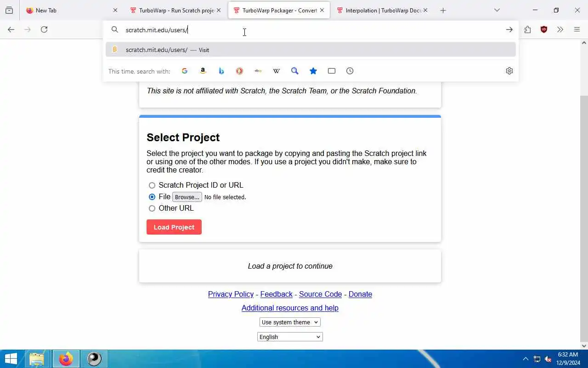Open the Firefox application menu
Viewport: 588px width, 368px height.
coord(577,29)
